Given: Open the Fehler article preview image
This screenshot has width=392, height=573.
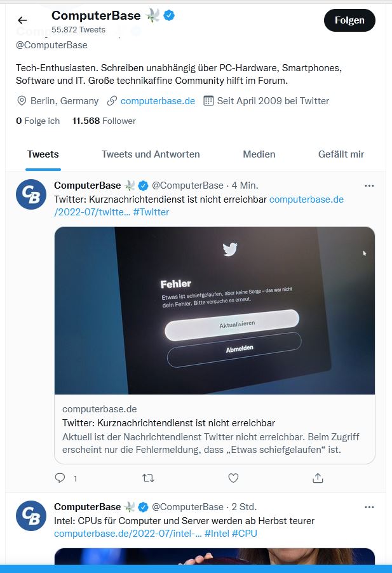Looking at the screenshot, I should tap(215, 311).
